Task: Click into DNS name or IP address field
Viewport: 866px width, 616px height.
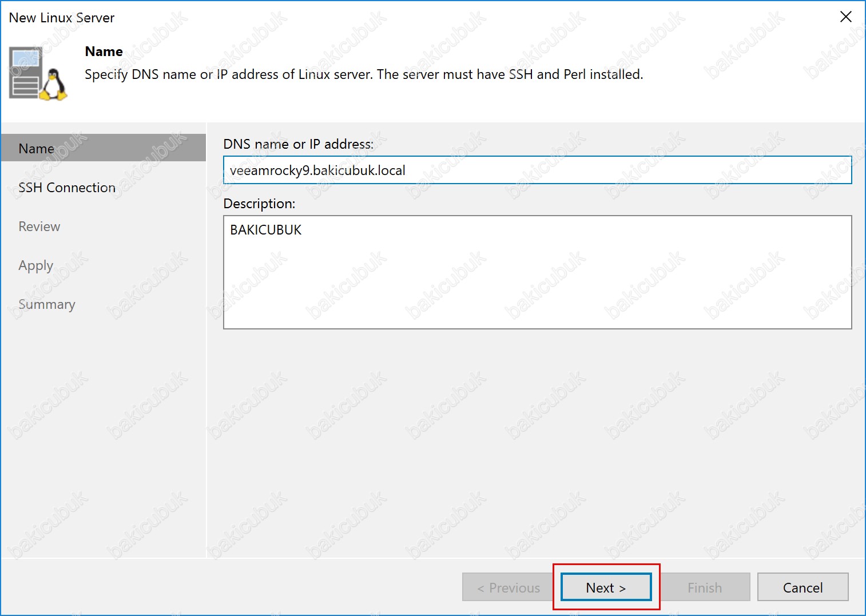Action: 537,170
